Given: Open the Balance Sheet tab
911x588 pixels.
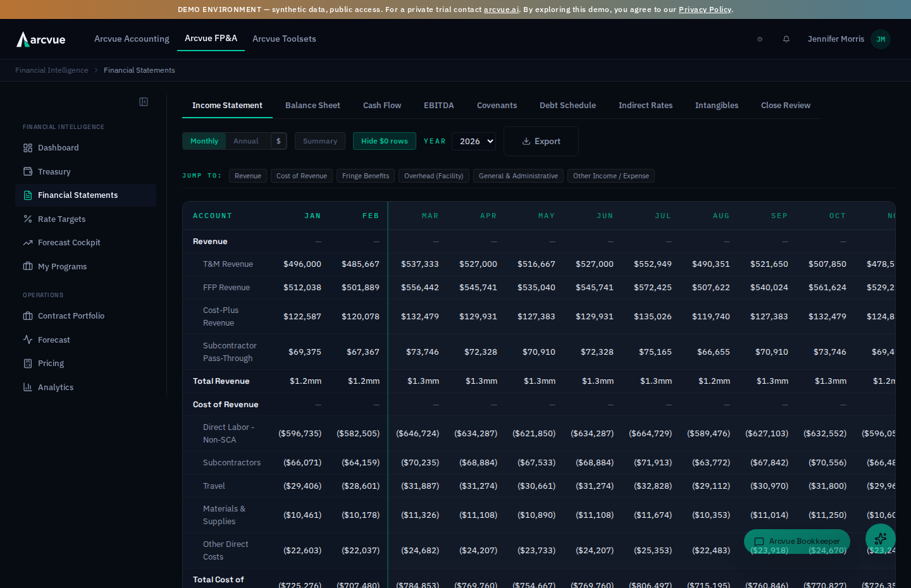Looking at the screenshot, I should point(313,106).
